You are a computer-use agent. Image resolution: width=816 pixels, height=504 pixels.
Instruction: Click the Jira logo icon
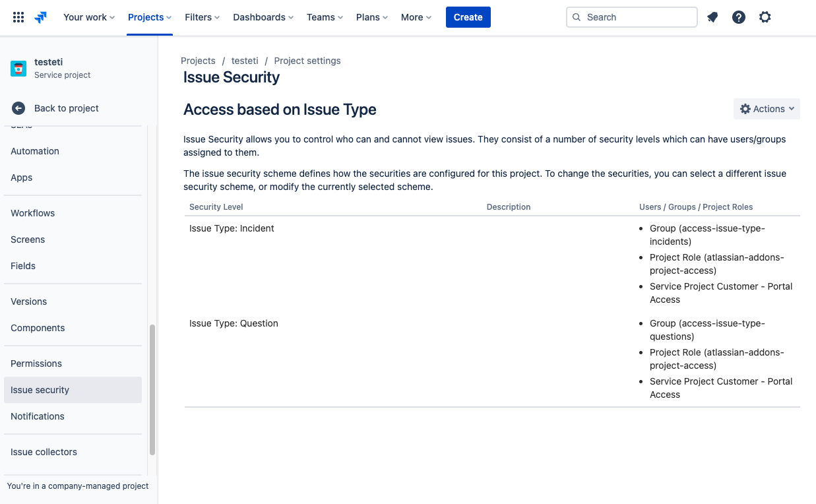pyautogui.click(x=41, y=17)
